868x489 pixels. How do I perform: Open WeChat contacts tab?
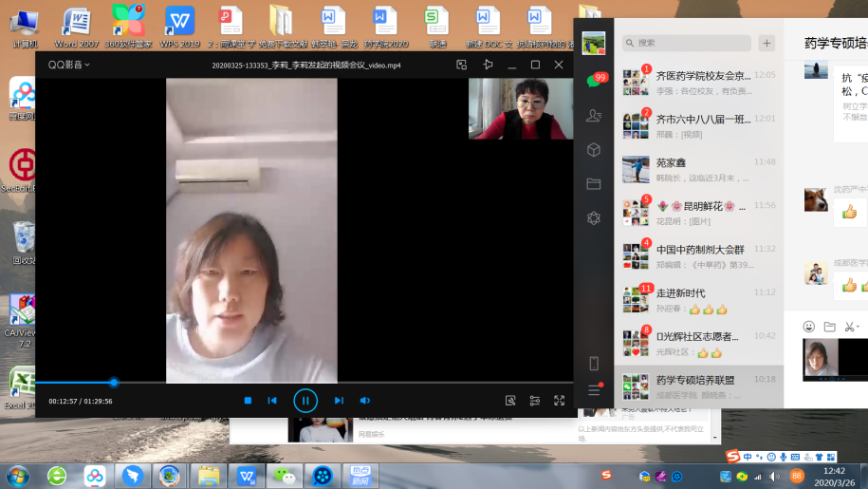594,115
